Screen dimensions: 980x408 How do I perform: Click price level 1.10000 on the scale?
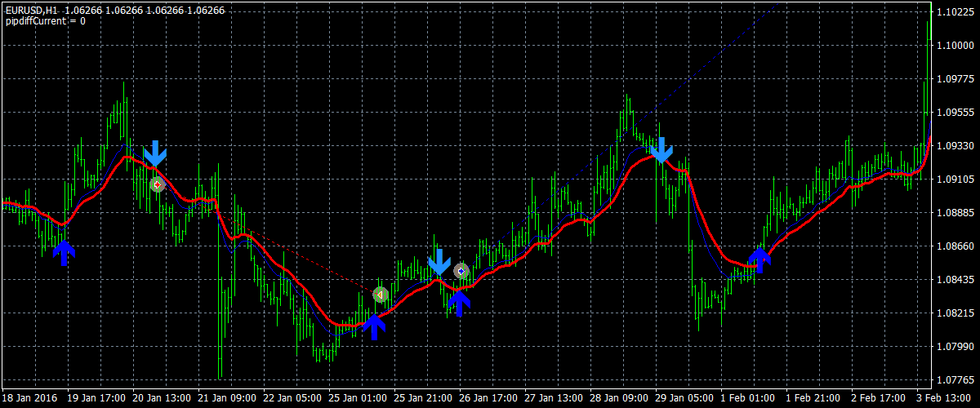click(957, 46)
